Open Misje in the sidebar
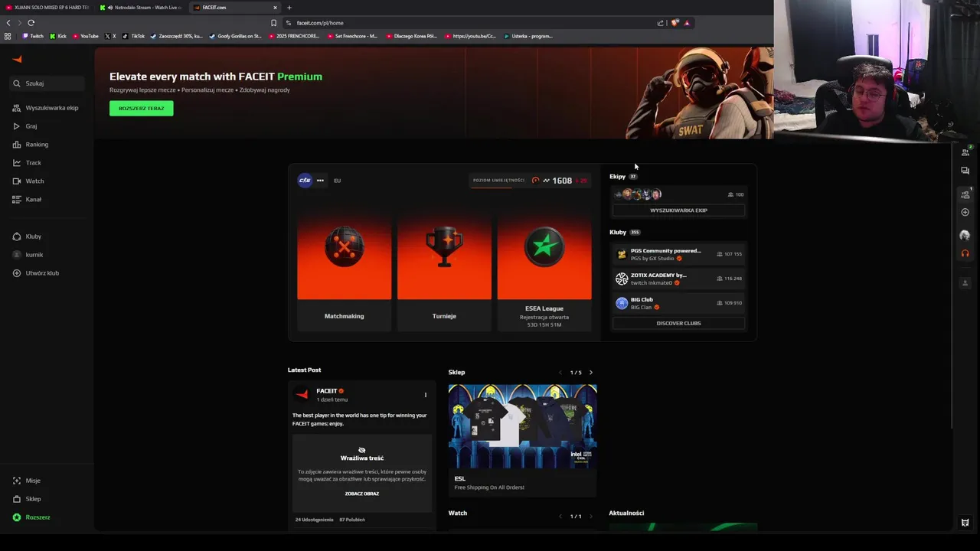Viewport: 980px width, 551px height. pos(27,481)
